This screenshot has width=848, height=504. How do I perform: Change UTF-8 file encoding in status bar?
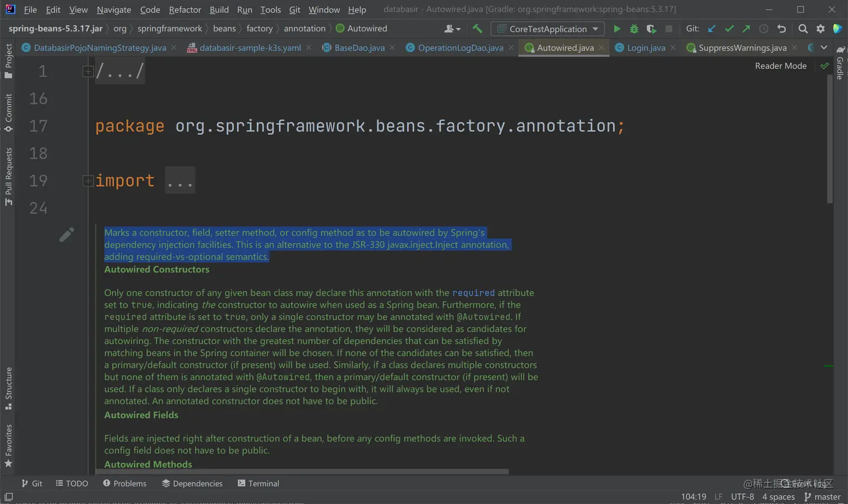(x=742, y=497)
